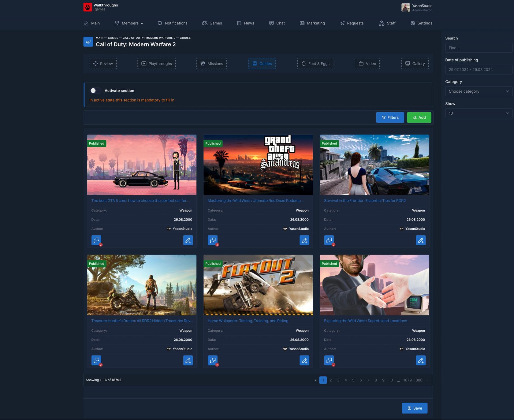Open the FlatOut 2 guide thumbnail
Viewport: 514px width, 420px height.
pyautogui.click(x=258, y=285)
